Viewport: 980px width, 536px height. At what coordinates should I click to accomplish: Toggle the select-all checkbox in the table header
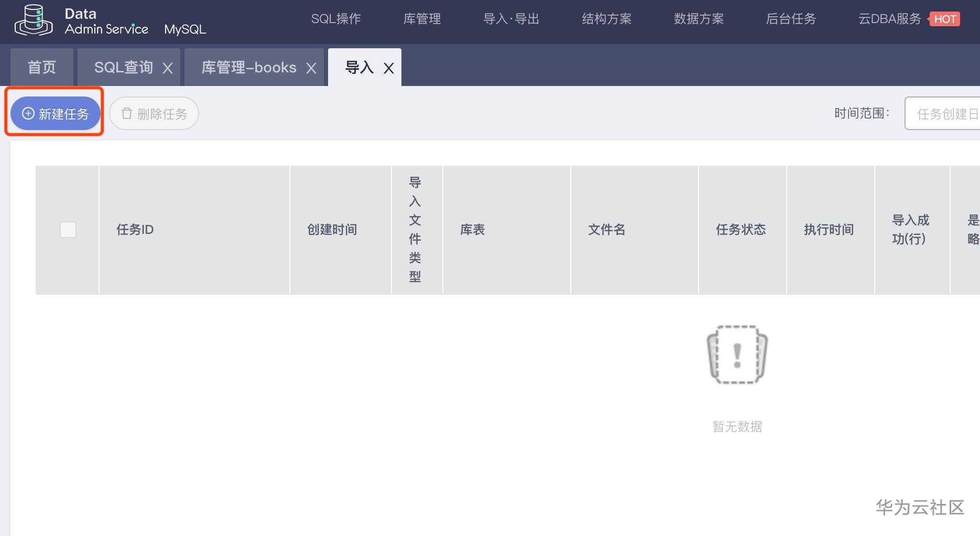(67, 229)
